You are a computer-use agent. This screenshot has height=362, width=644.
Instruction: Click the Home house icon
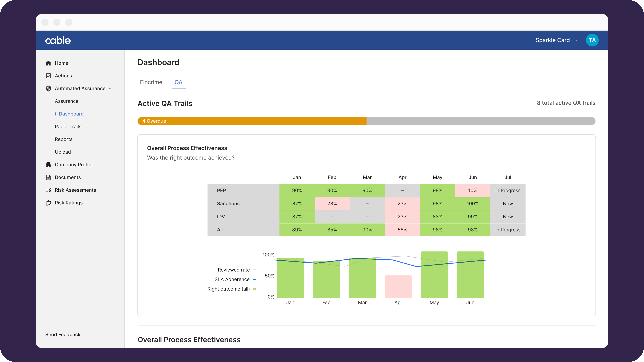(48, 63)
